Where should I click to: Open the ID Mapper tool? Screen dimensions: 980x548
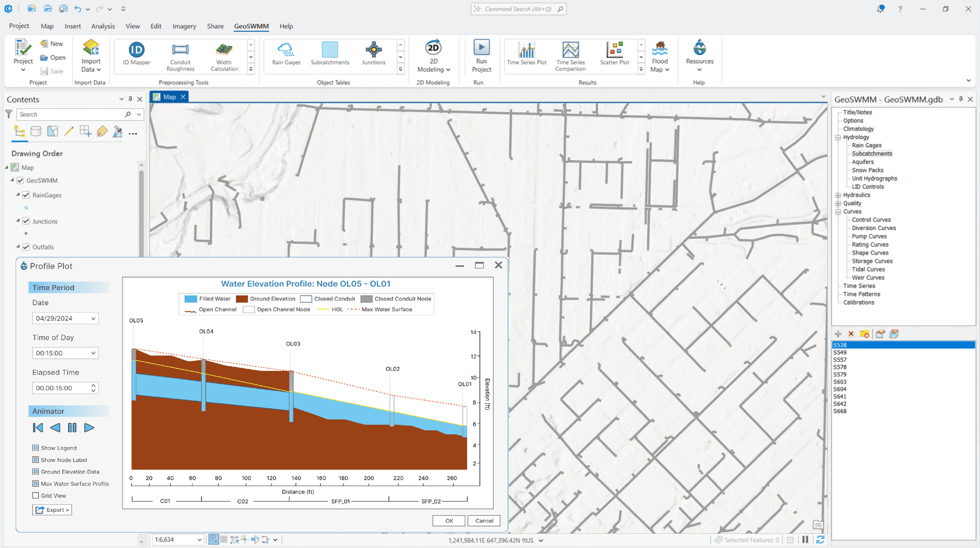(136, 55)
